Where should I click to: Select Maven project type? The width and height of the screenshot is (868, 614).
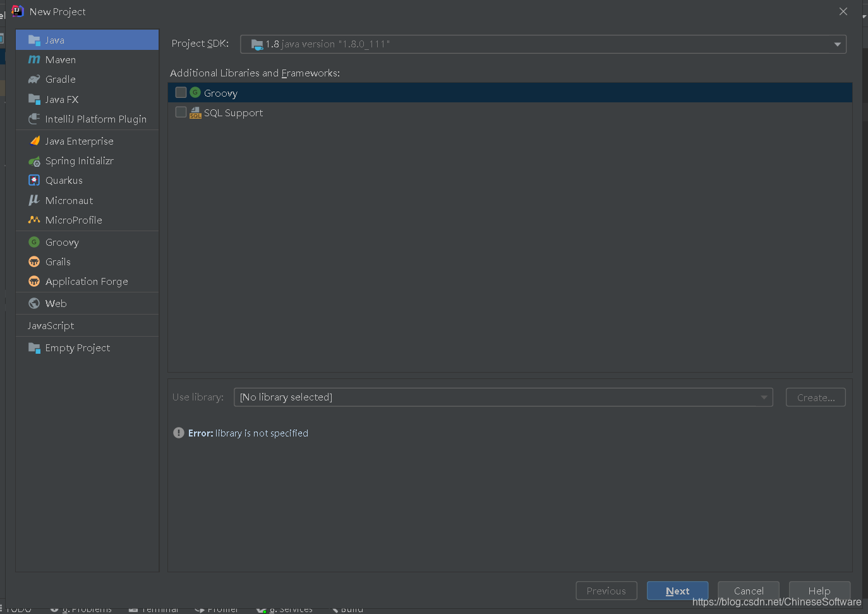(x=87, y=59)
